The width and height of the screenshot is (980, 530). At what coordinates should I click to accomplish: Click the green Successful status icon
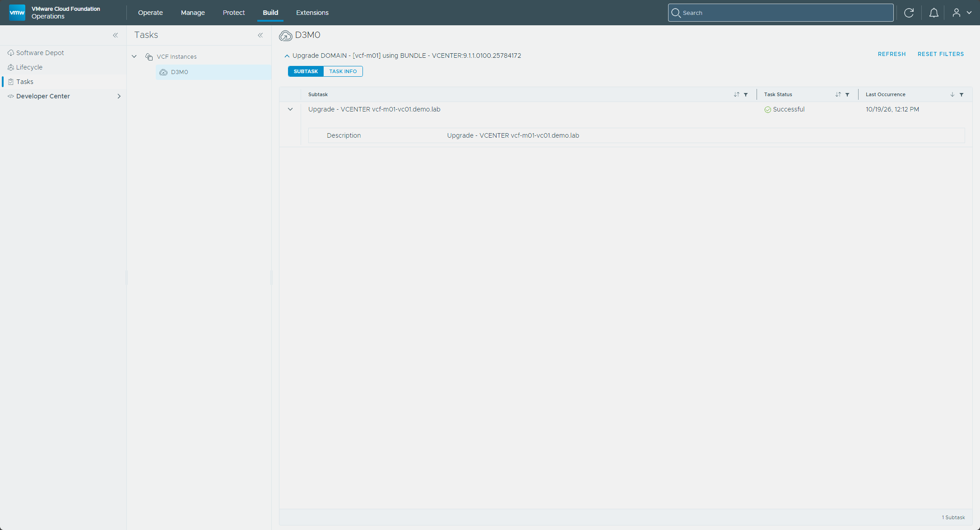point(767,110)
